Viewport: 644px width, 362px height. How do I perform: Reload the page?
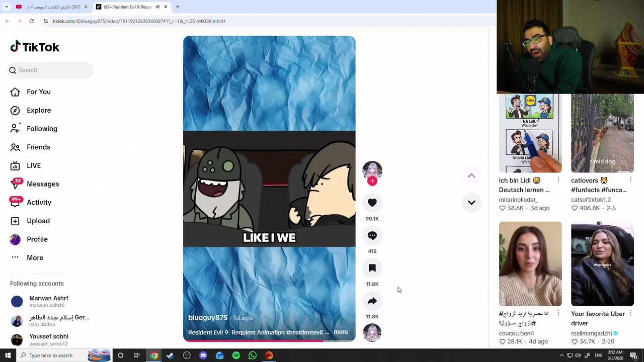pyautogui.click(x=31, y=21)
